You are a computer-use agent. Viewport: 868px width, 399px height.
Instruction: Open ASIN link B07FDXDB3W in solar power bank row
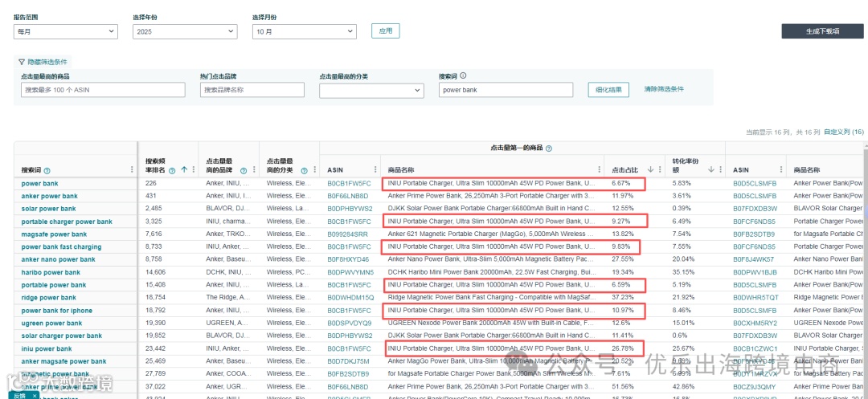pos(755,209)
